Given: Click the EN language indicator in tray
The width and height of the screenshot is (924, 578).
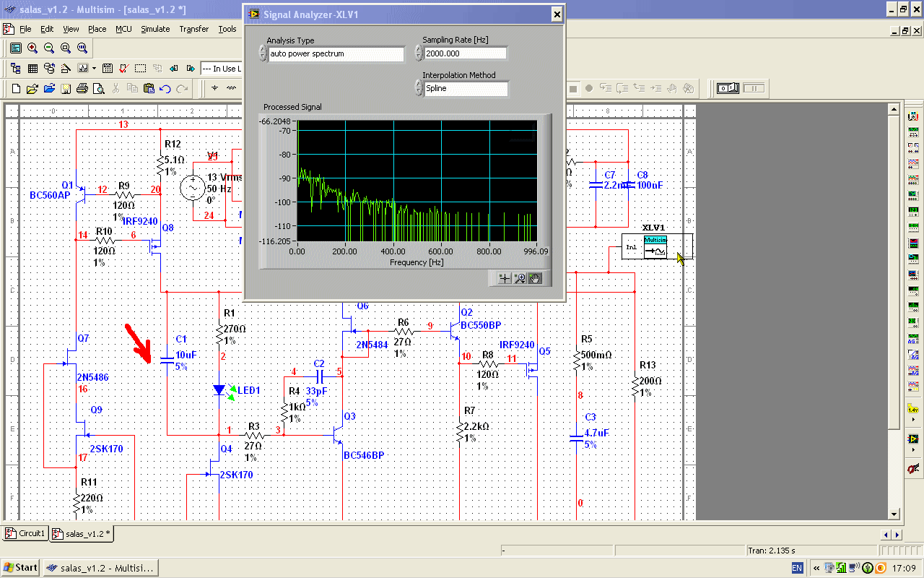Looking at the screenshot, I should (x=797, y=568).
